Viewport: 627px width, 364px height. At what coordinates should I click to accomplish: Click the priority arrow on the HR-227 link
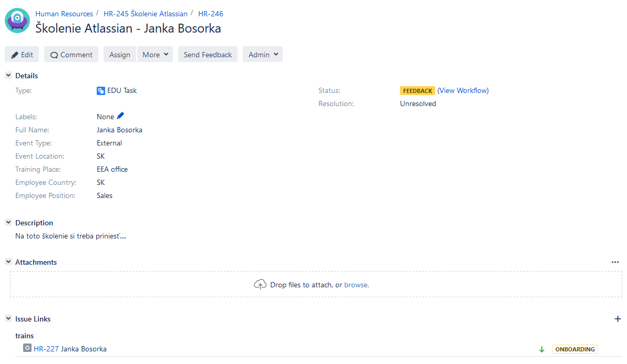click(x=542, y=348)
